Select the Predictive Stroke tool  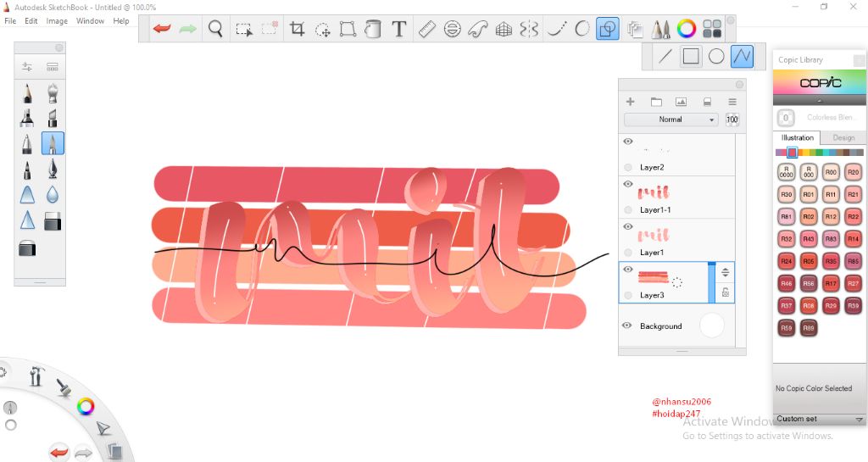(581, 29)
